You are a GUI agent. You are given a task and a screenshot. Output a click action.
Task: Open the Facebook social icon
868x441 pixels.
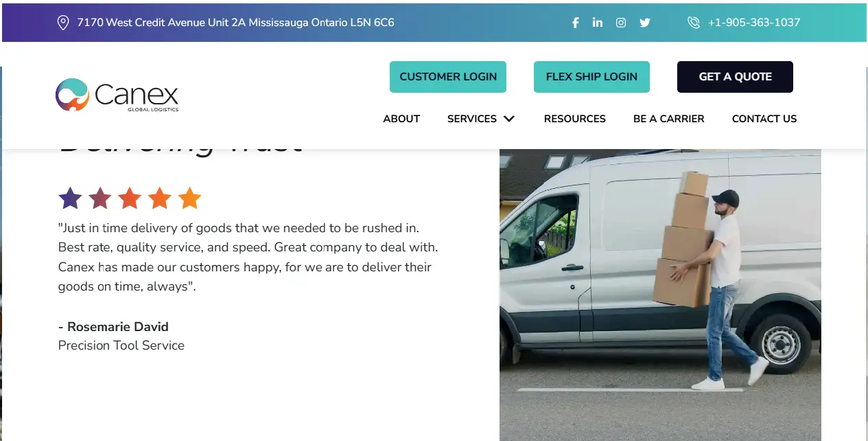576,23
